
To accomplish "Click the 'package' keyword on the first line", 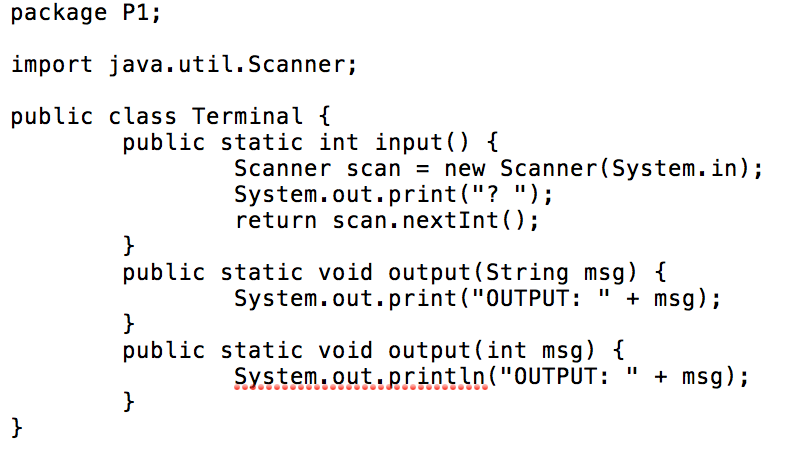I will click(59, 13).
